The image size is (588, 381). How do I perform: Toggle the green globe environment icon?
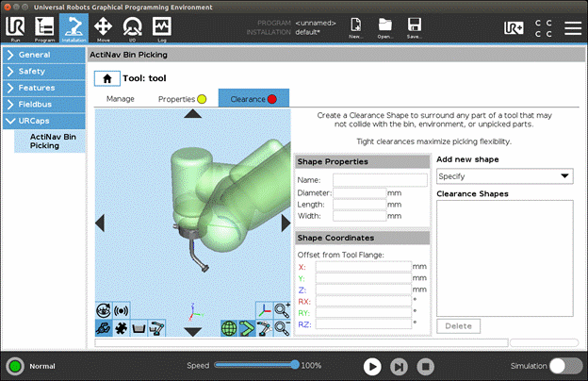click(229, 328)
